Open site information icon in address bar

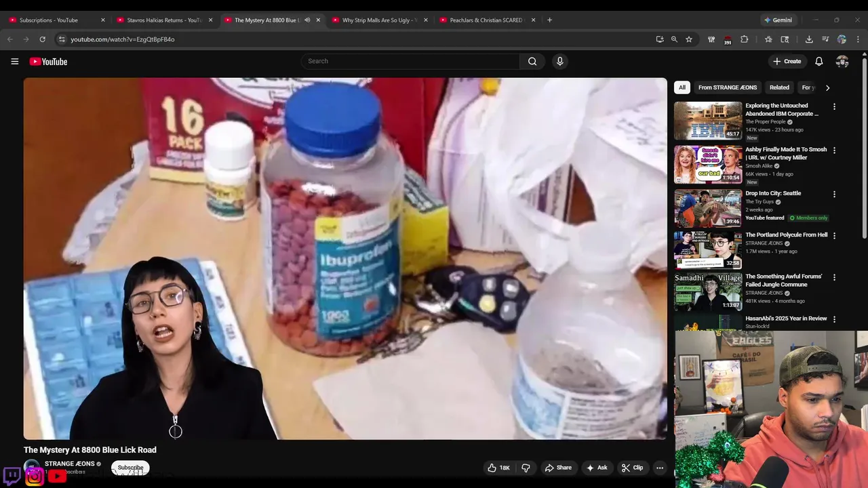(62, 39)
